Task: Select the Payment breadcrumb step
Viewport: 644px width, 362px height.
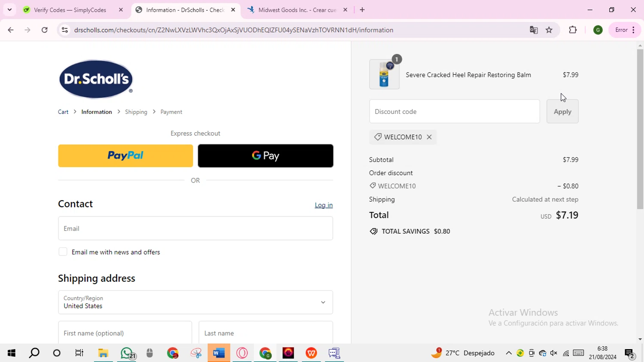Action: [171, 112]
